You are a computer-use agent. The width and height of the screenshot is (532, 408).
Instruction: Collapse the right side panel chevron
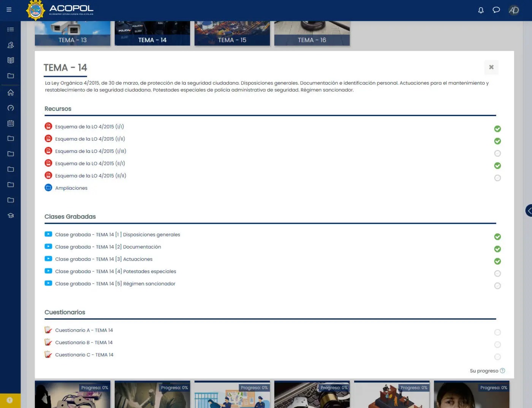click(x=529, y=210)
